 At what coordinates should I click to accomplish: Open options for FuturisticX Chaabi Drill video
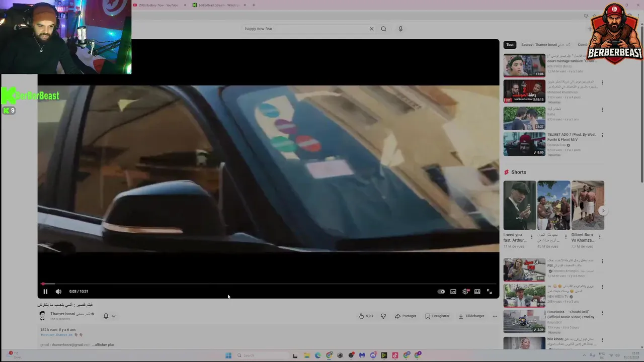602,313
